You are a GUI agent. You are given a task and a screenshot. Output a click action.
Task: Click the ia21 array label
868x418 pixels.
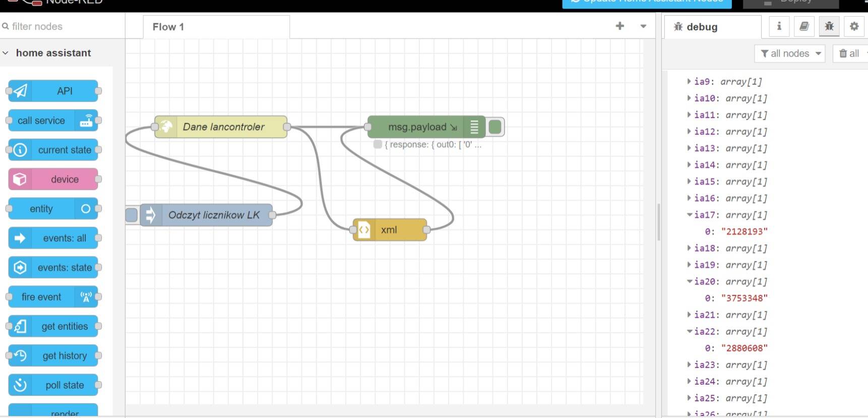[x=705, y=315]
